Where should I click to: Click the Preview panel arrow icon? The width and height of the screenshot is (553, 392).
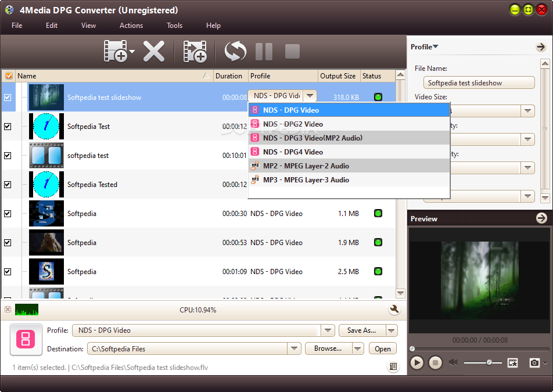pyautogui.click(x=541, y=218)
